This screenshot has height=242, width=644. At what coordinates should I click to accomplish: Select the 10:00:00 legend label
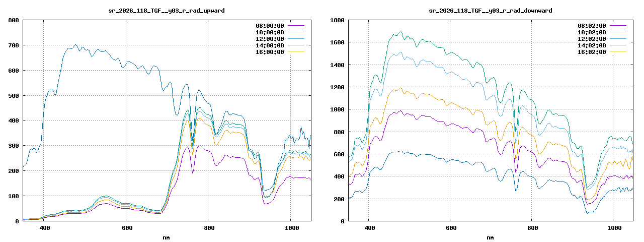pyautogui.click(x=270, y=32)
